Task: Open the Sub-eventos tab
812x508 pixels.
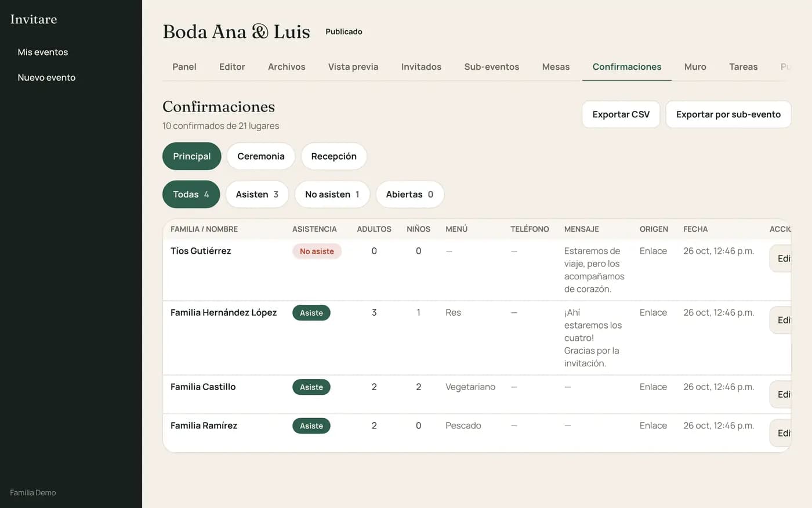Action: point(492,67)
